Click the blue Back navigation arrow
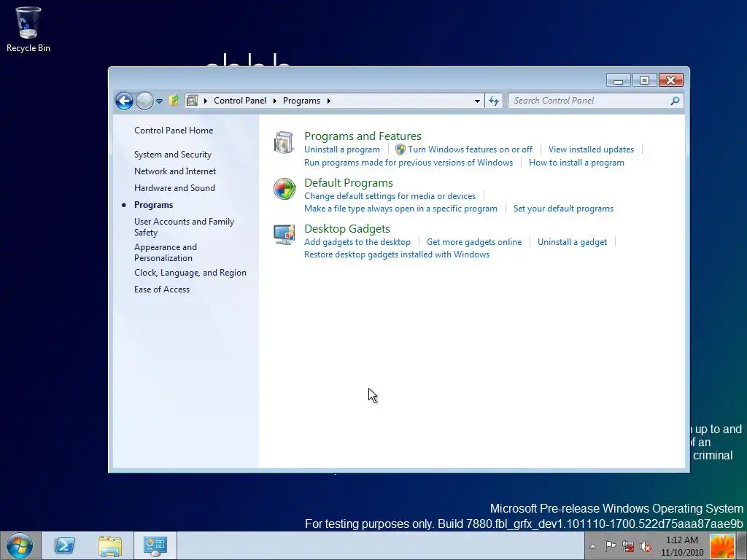747x560 pixels. (124, 101)
